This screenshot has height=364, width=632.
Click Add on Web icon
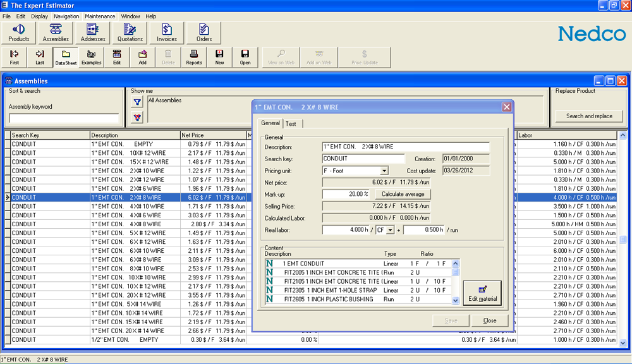pyautogui.click(x=319, y=58)
